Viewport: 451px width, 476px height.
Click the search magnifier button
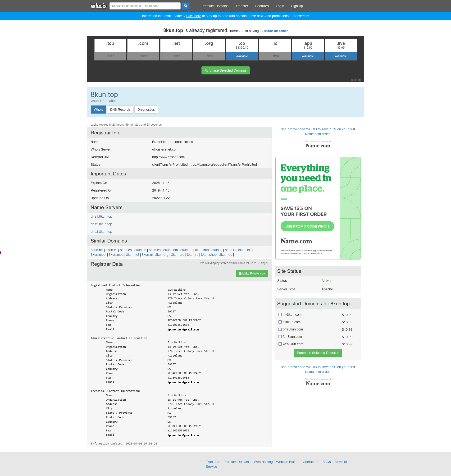185,6
